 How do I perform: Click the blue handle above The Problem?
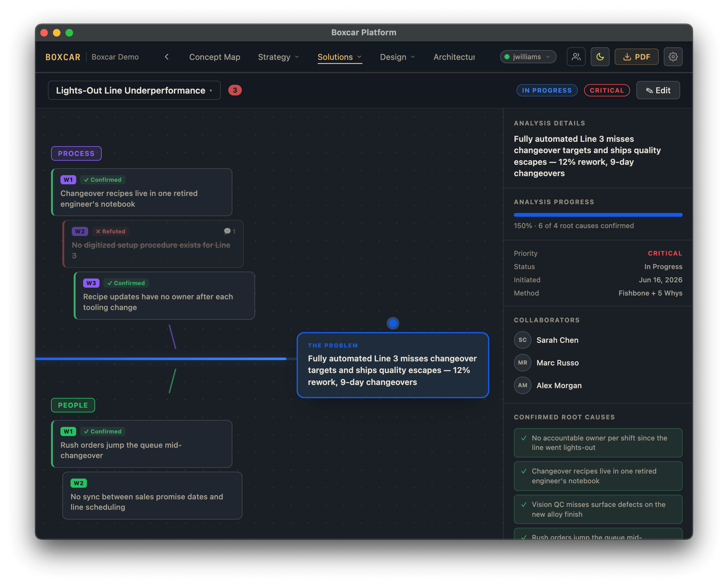click(393, 324)
